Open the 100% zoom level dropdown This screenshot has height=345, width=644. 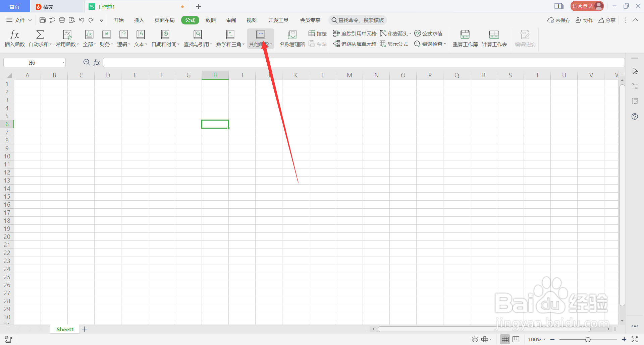[537, 340]
